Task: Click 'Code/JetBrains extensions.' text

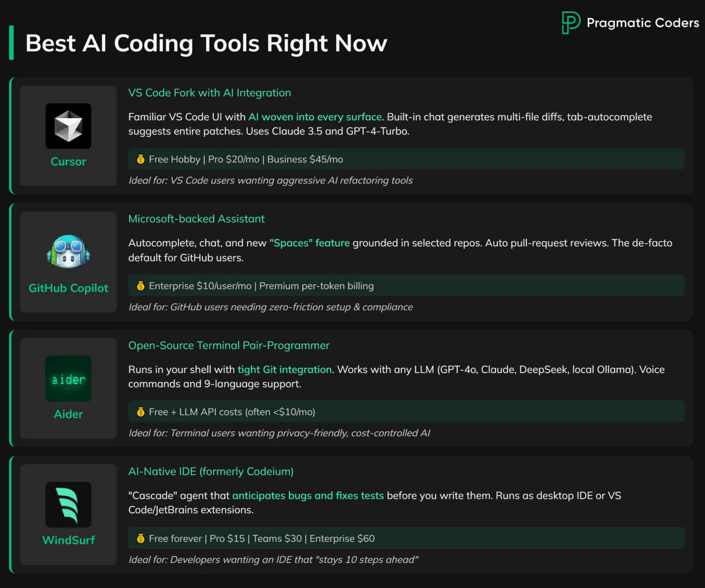Action: tap(191, 510)
